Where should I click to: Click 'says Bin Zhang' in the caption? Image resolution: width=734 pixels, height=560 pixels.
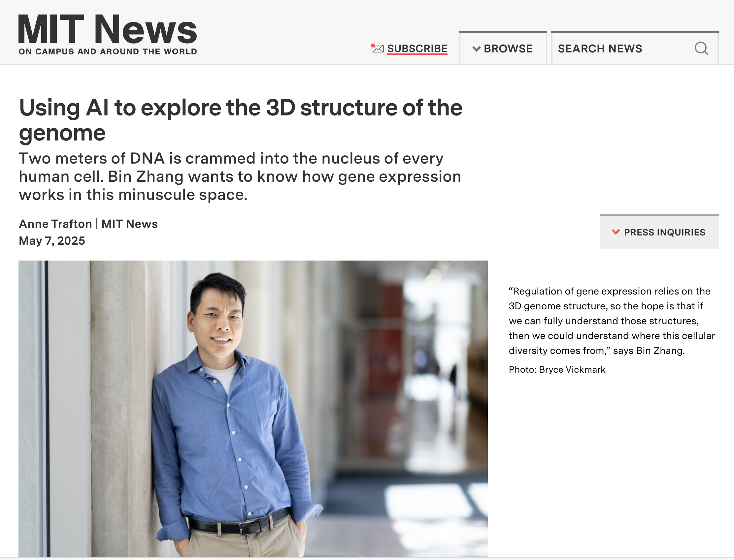point(648,351)
